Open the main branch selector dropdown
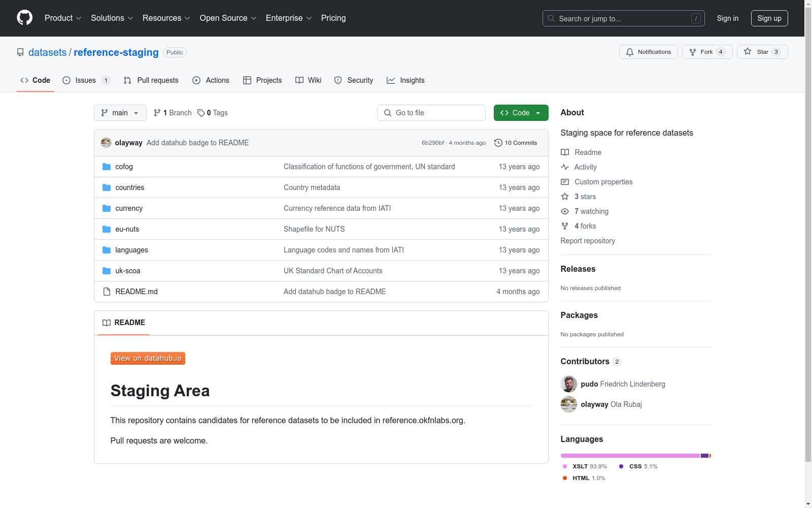Image resolution: width=812 pixels, height=508 pixels. click(120, 113)
